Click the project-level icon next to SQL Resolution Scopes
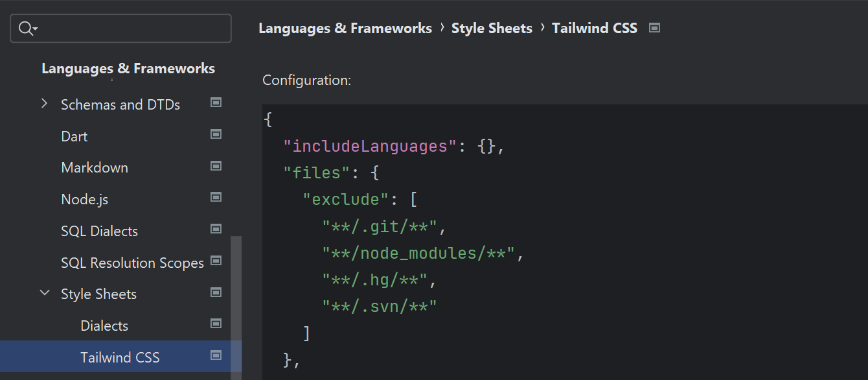 click(x=216, y=261)
